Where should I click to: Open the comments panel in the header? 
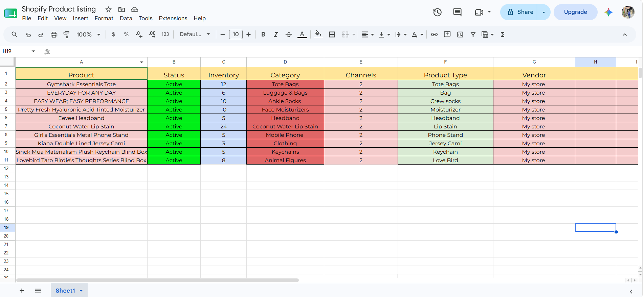(457, 12)
